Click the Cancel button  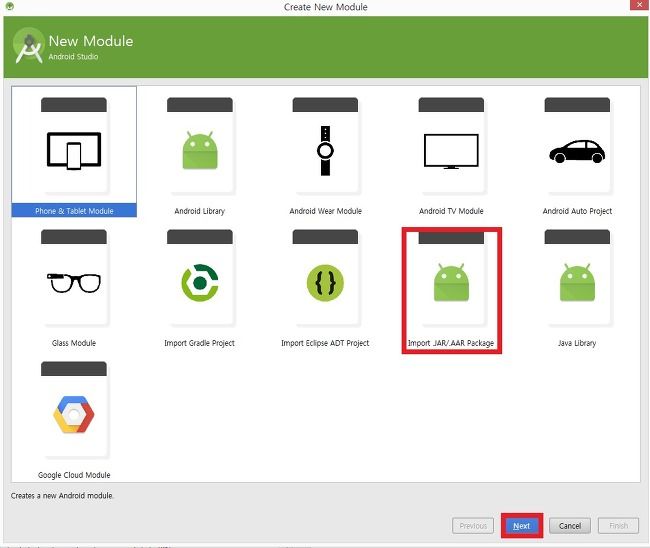click(x=570, y=526)
